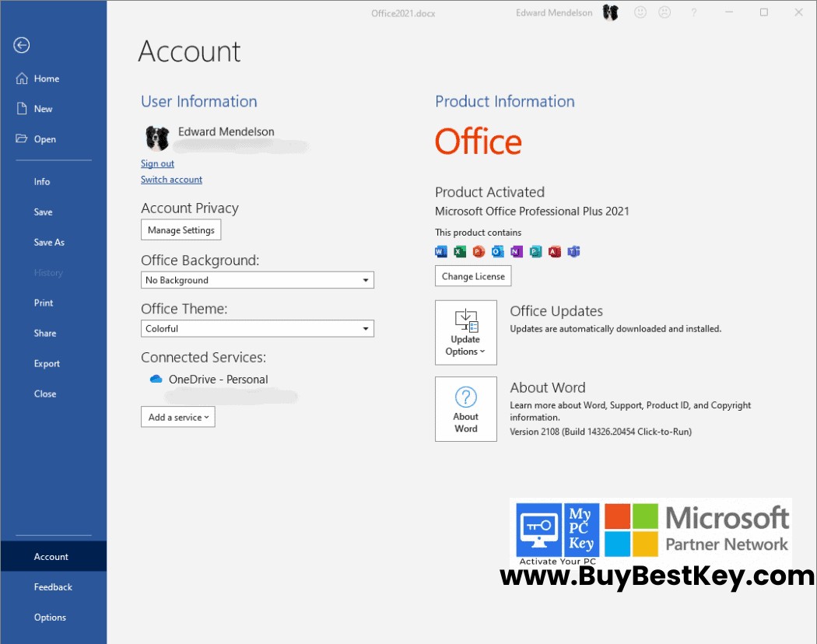Screen dimensions: 817x644
Task: Click the OneNote app icon under product contents
Action: 517,252
